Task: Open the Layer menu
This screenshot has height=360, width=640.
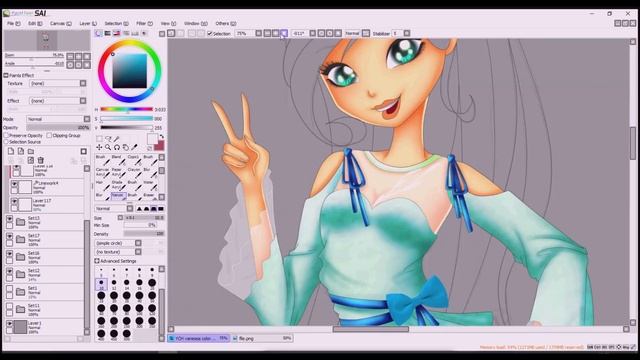Action: (x=88, y=24)
